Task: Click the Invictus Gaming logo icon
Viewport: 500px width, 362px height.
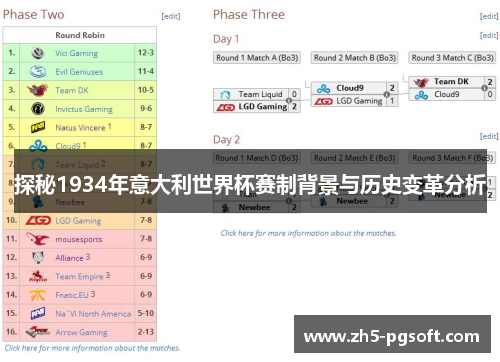Action: (38, 109)
